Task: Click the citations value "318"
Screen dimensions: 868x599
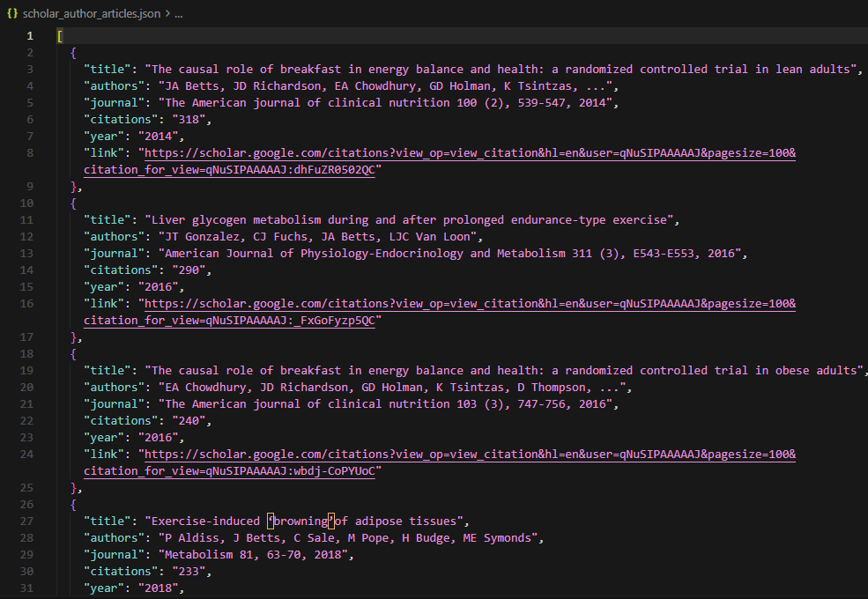Action: pyautogui.click(x=190, y=119)
